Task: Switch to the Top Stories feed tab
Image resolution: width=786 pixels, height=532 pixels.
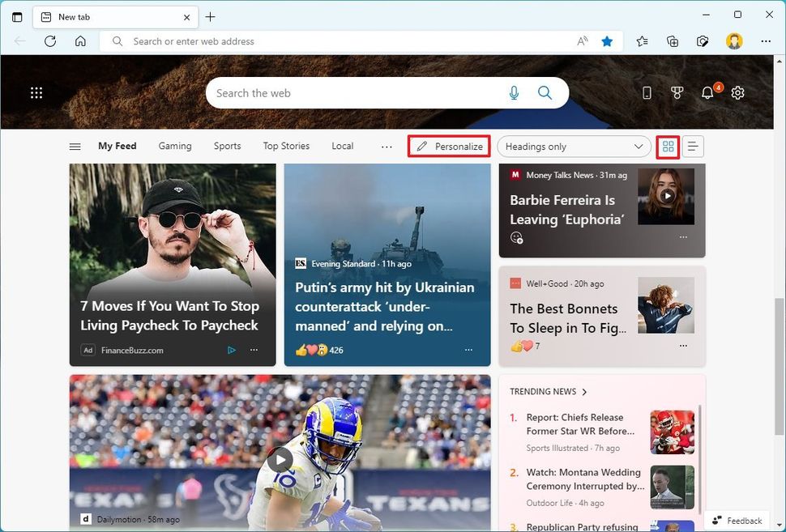Action: coord(286,147)
